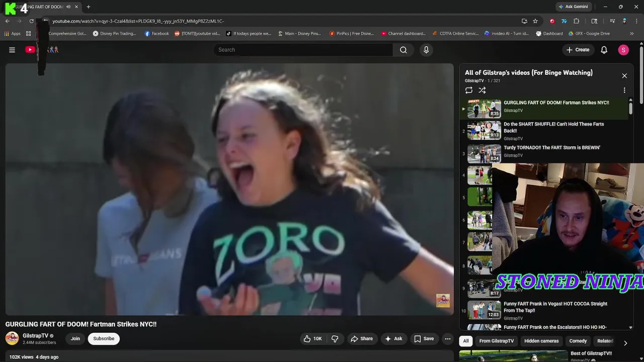Like the video with the thumbs up
Image resolution: width=644 pixels, height=362 pixels.
312,339
